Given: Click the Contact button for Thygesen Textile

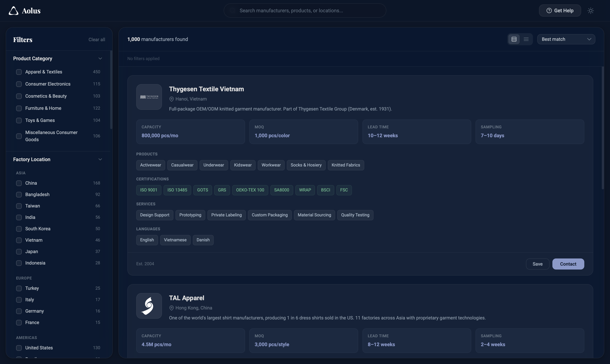Looking at the screenshot, I should [x=568, y=264].
